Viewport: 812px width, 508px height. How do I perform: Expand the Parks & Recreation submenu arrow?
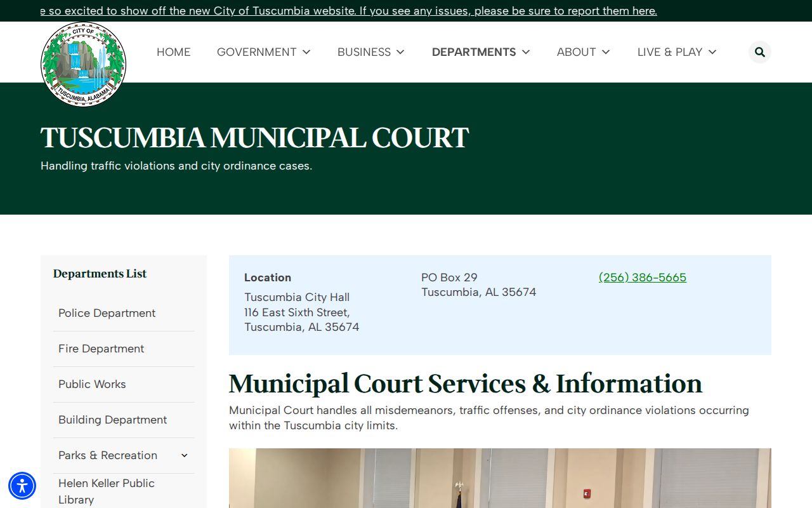[185, 455]
